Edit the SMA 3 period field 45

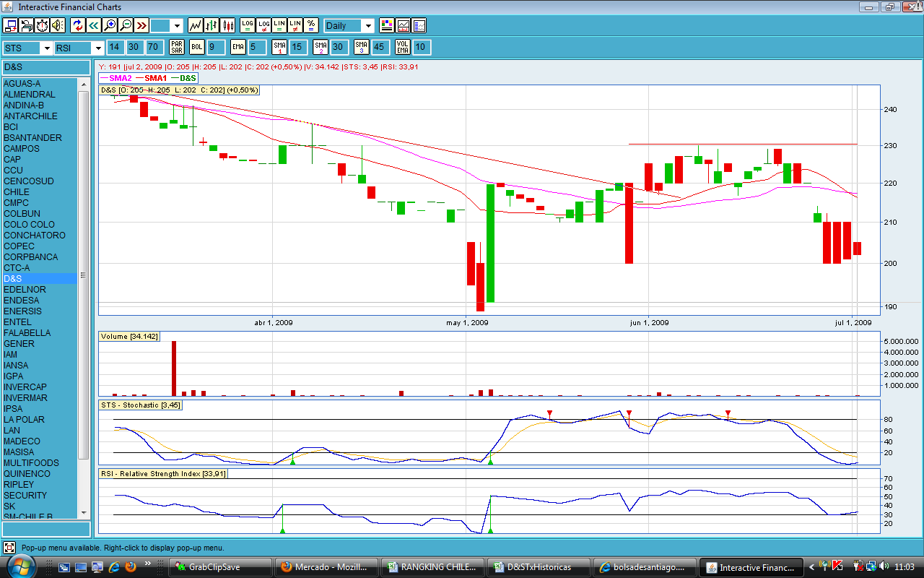[x=380, y=48]
